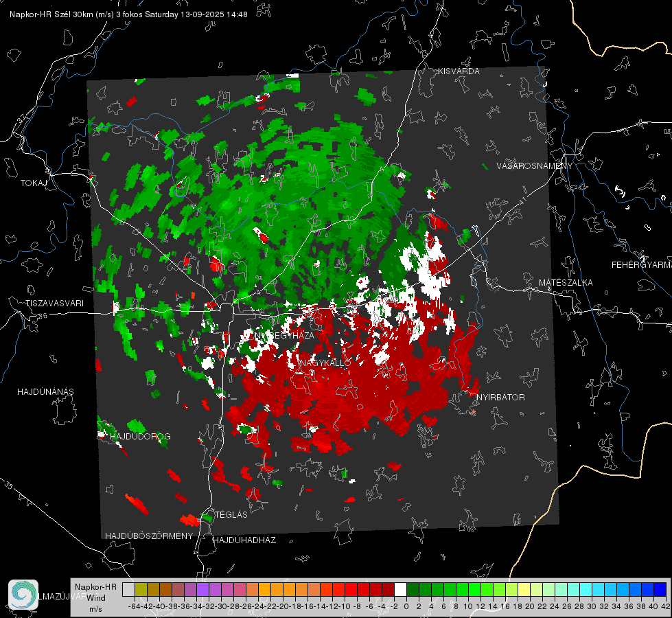Screen dimensions: 672x618
Task: Click the TOKAJ city label
Action: (x=34, y=183)
